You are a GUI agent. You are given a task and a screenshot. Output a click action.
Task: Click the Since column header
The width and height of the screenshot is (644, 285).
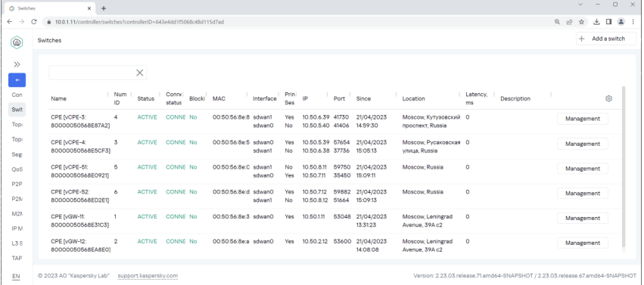pos(363,98)
